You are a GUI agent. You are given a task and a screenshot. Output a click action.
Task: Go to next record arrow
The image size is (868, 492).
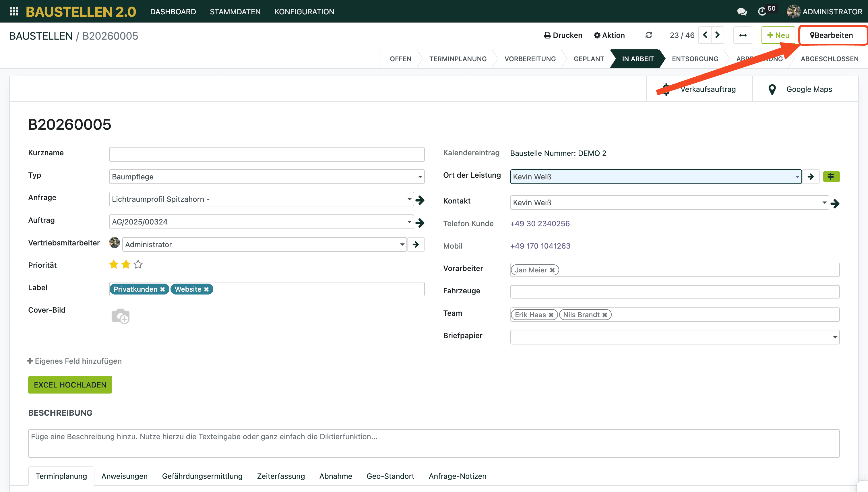point(717,35)
